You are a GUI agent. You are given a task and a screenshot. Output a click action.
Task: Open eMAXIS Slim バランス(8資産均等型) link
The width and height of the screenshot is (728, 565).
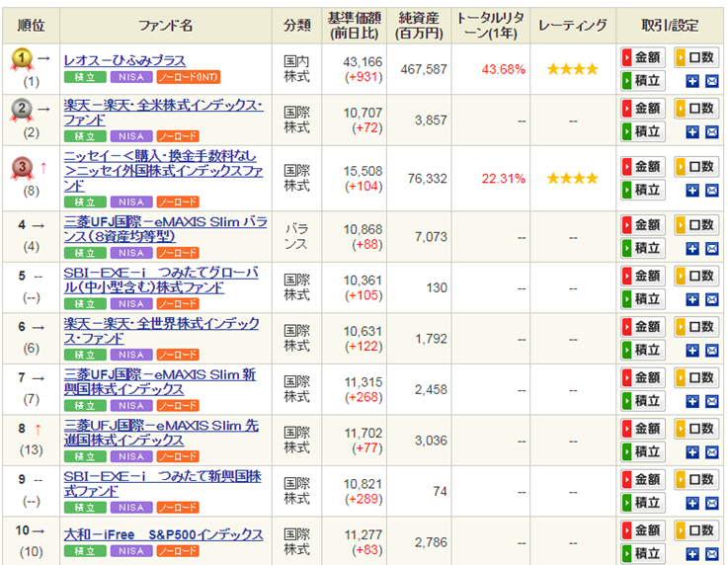click(165, 229)
